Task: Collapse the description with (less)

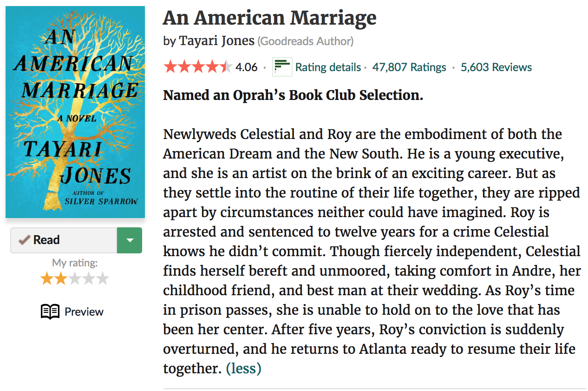Action: coord(243,369)
